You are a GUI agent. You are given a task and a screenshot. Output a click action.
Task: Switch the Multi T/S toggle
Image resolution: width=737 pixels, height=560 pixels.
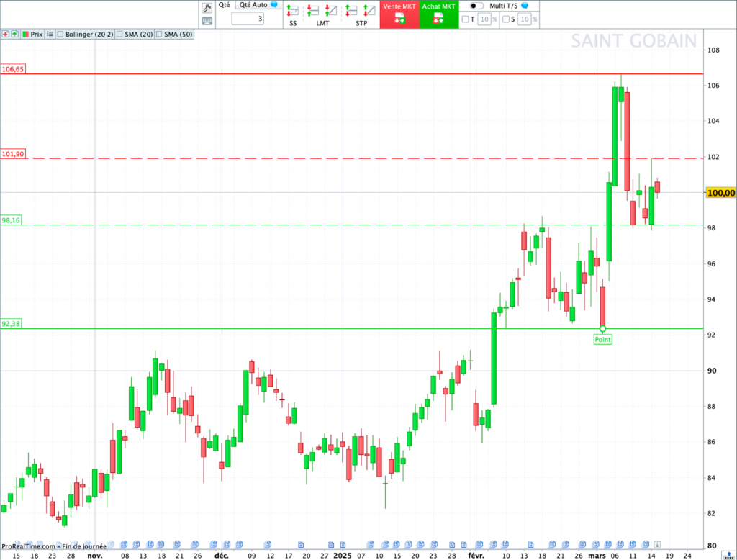476,6
